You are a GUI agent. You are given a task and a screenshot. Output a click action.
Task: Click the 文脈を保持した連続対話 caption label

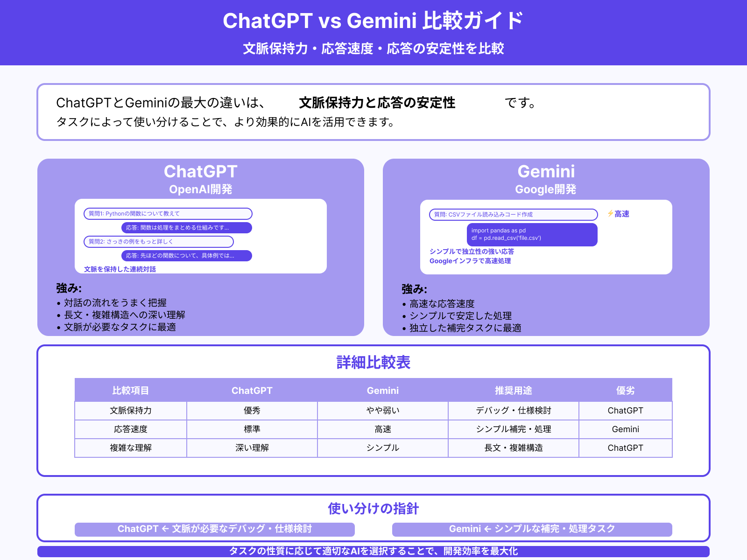pos(120,269)
